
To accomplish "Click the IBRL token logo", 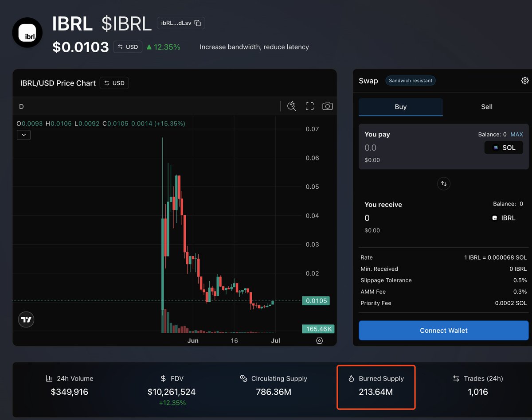I will point(27,33).
